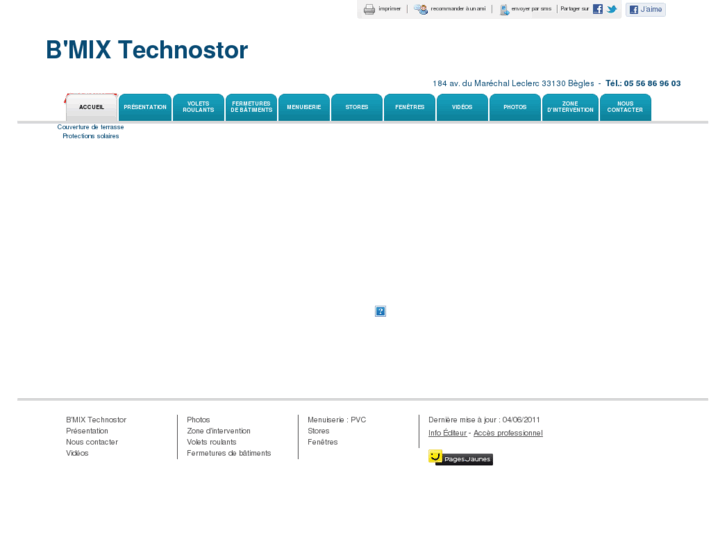Click footer Menuiserie : PVC link
727x545 pixels.
(337, 420)
